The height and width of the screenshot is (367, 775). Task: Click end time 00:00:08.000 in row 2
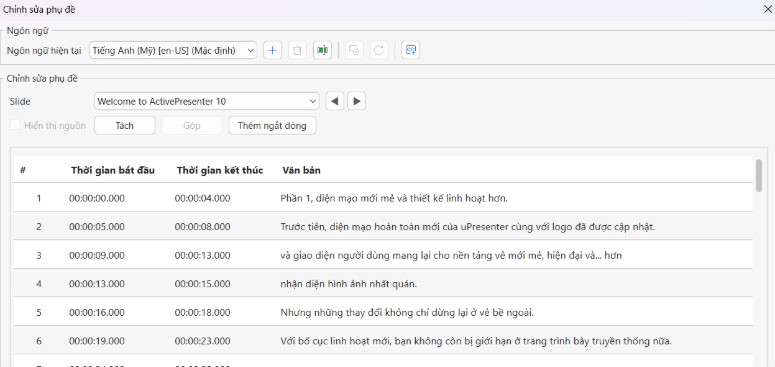[203, 227]
